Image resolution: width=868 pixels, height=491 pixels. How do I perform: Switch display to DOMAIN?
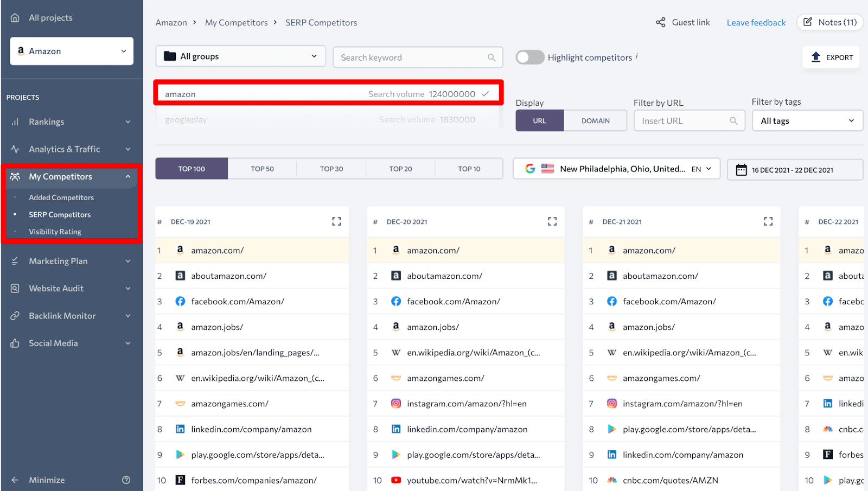(x=596, y=121)
